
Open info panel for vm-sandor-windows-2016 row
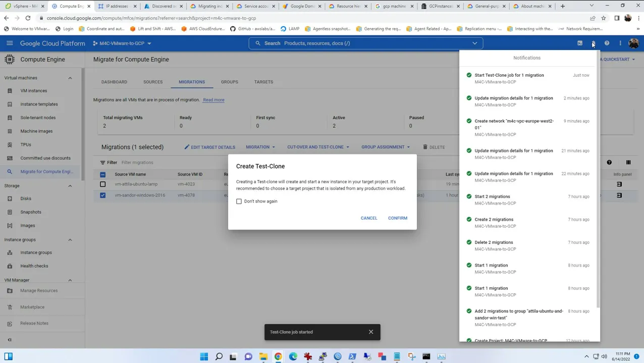pyautogui.click(x=619, y=195)
